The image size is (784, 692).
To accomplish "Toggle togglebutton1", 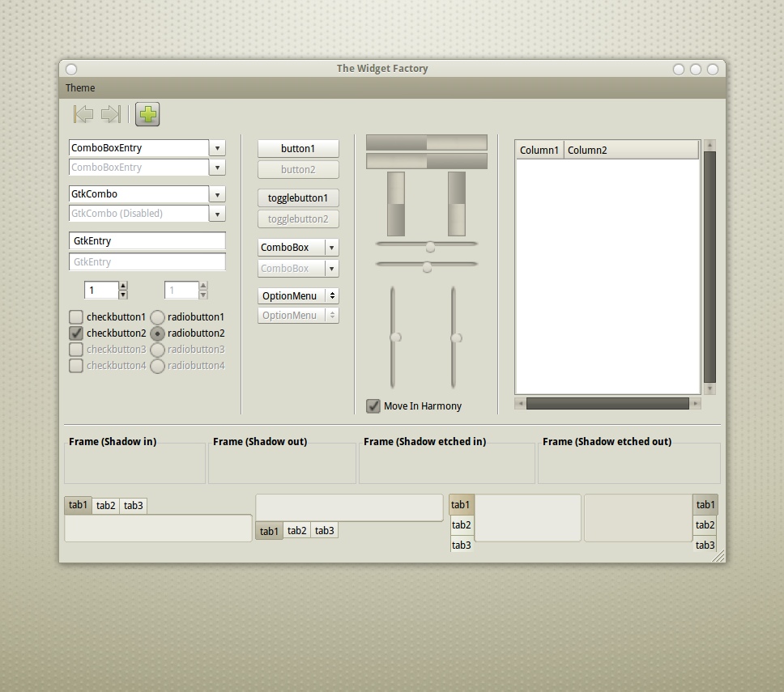I will pyautogui.click(x=299, y=197).
